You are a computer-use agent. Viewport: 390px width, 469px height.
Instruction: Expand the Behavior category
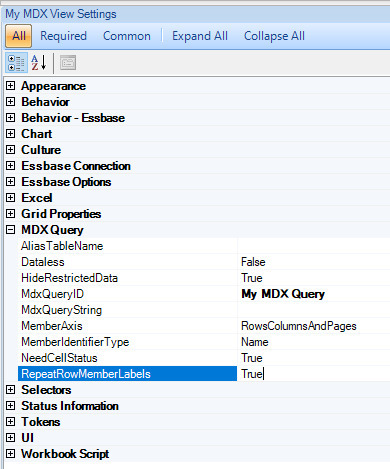pyautogui.click(x=11, y=102)
